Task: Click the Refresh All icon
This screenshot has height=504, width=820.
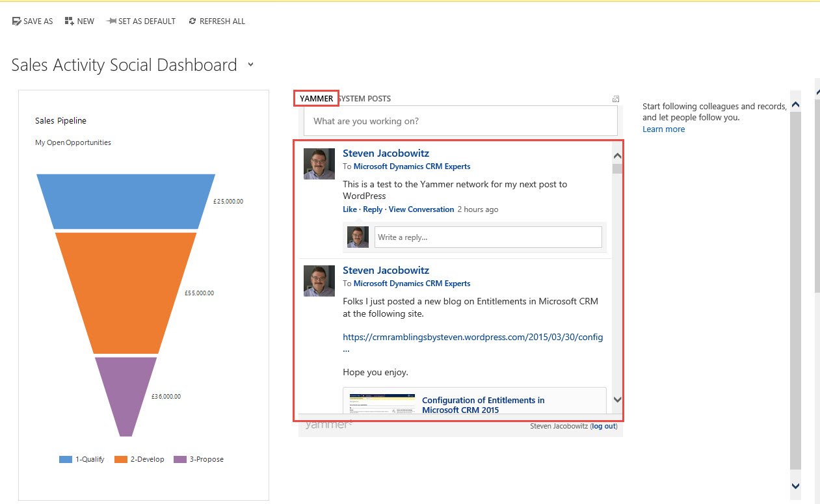Action: pos(192,21)
